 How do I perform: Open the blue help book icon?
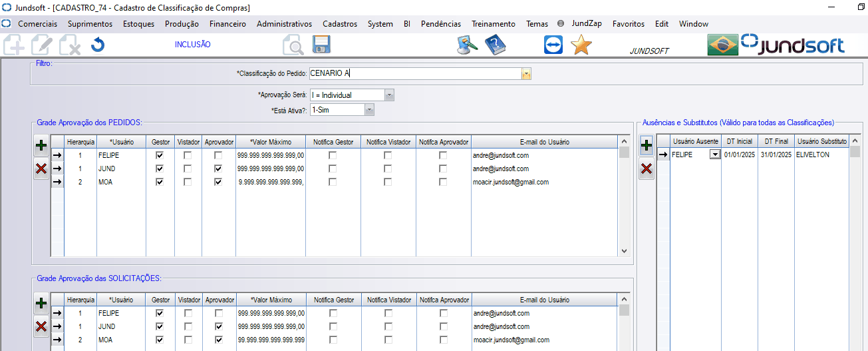tap(496, 45)
